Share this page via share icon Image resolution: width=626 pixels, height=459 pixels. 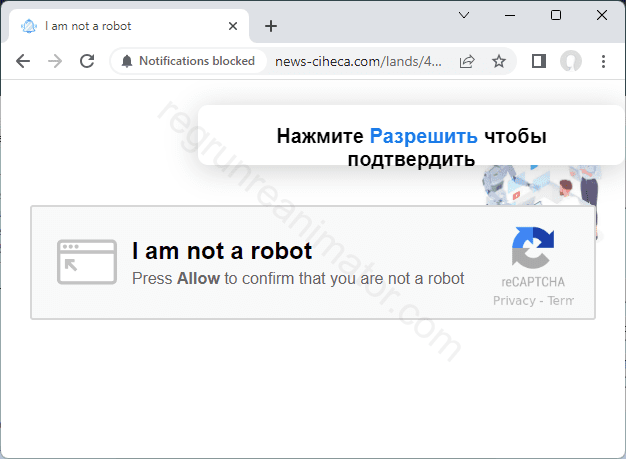[x=467, y=61]
